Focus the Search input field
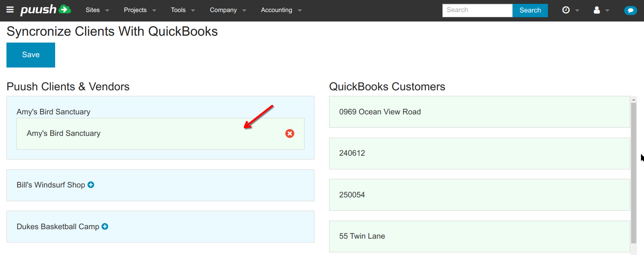 coord(477,10)
